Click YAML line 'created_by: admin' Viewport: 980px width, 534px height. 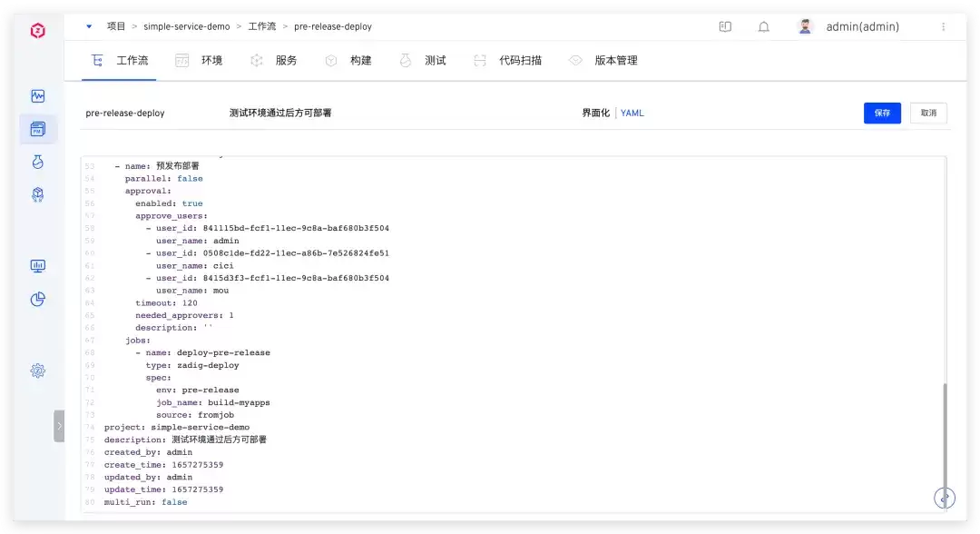click(x=148, y=452)
